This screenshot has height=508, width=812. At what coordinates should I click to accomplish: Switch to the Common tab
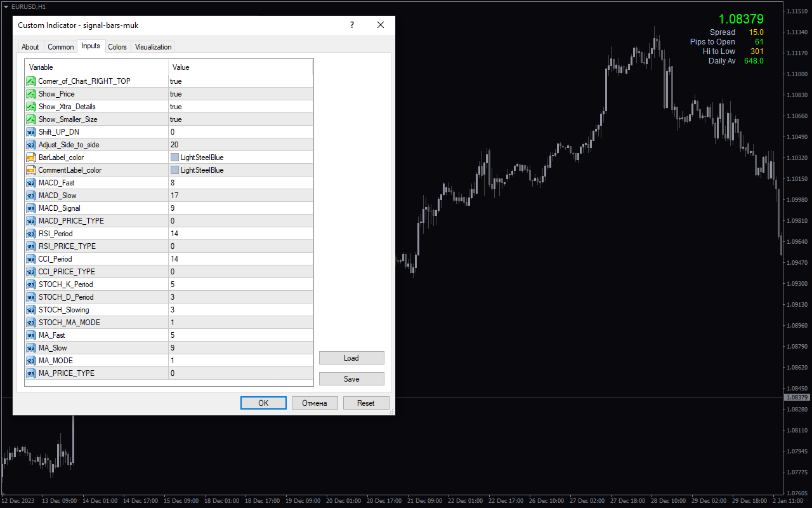(x=61, y=47)
